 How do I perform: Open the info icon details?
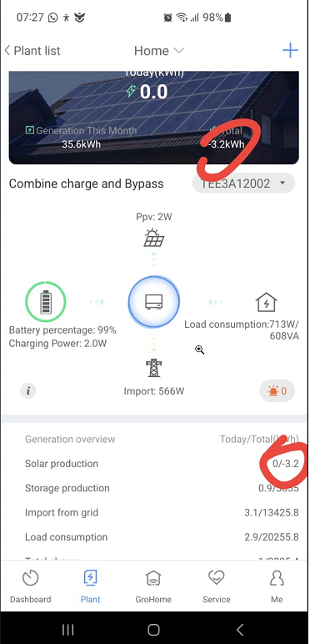pyautogui.click(x=28, y=390)
